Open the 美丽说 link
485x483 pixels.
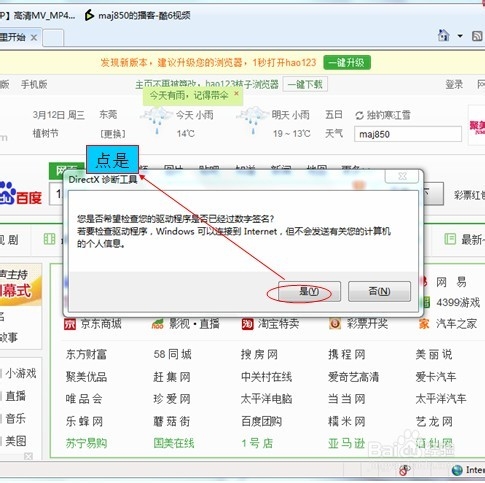click(x=434, y=354)
